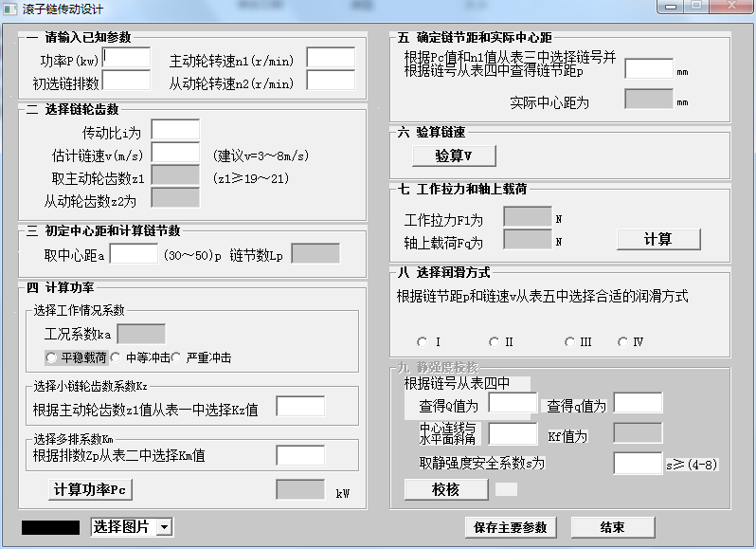Focus the 从动轮转速n2 input box
Screen dimensions: 756x549
(331, 80)
